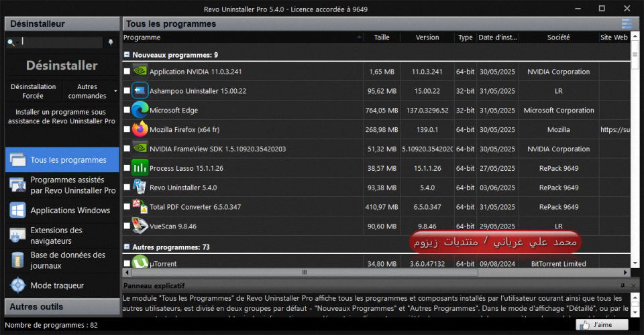This screenshot has height=335, width=644.
Task: Click the NVIDIA FrameView SDK icon
Action: coord(140,149)
